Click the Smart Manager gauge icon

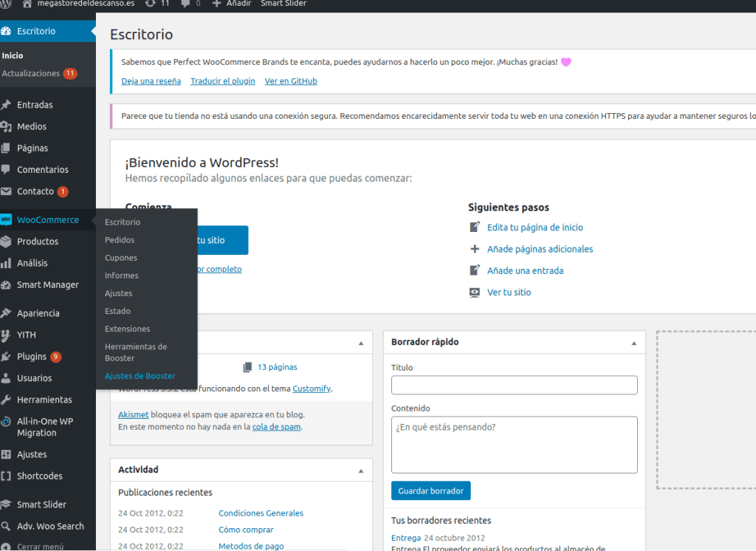6,284
